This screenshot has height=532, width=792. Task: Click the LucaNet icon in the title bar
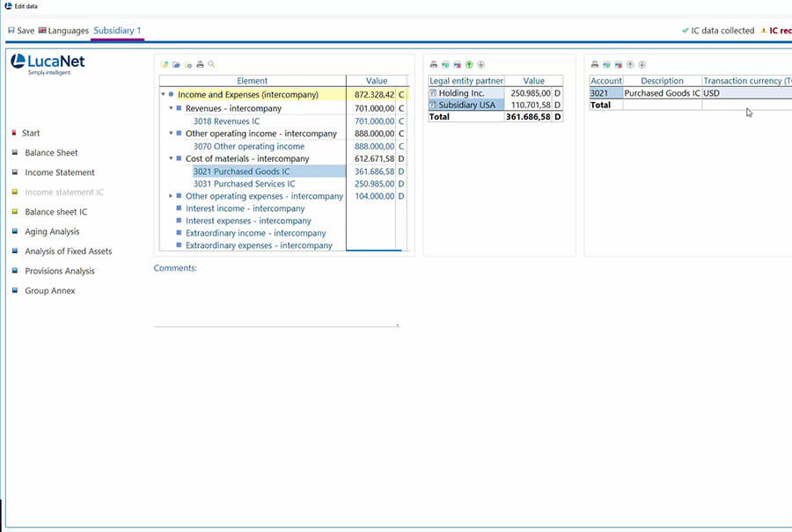coord(8,6)
